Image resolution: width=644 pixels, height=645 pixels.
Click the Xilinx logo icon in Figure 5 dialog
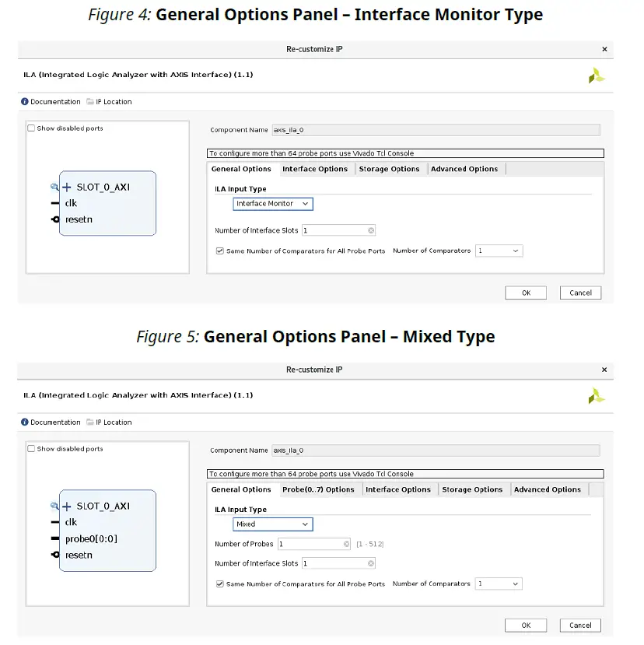click(596, 396)
